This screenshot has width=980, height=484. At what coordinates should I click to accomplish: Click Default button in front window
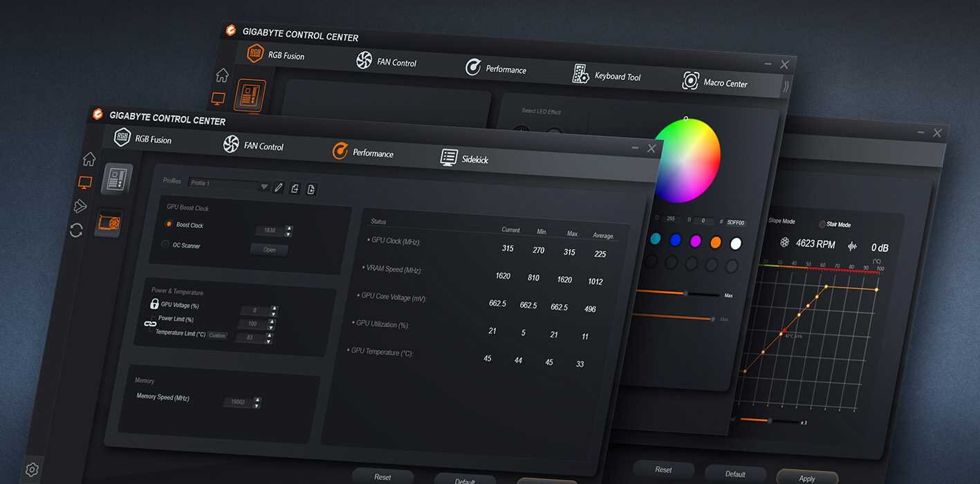[465, 481]
